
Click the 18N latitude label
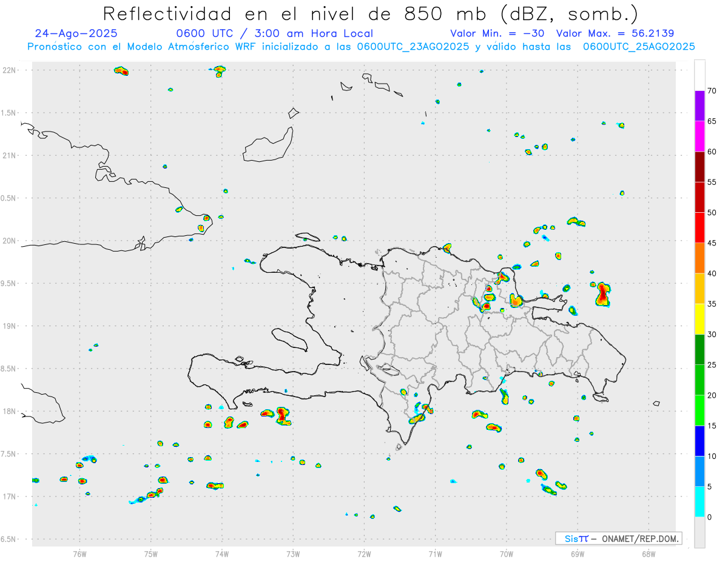(10, 411)
